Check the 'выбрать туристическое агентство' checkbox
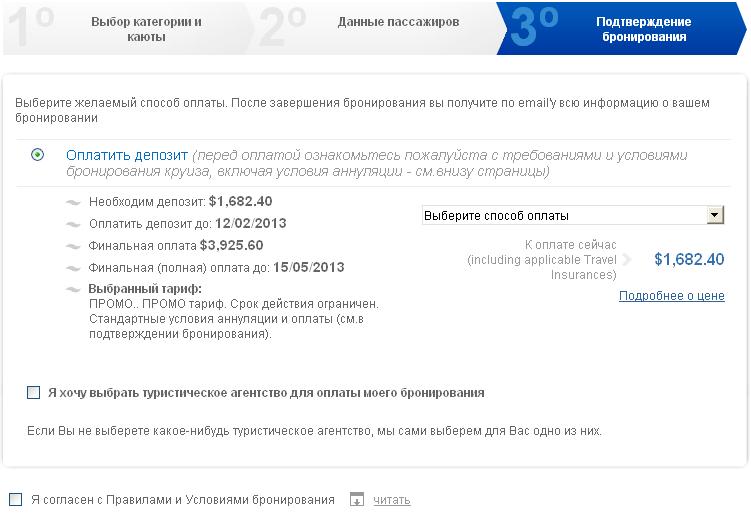Screen dimensions: 751x521 click(34, 393)
